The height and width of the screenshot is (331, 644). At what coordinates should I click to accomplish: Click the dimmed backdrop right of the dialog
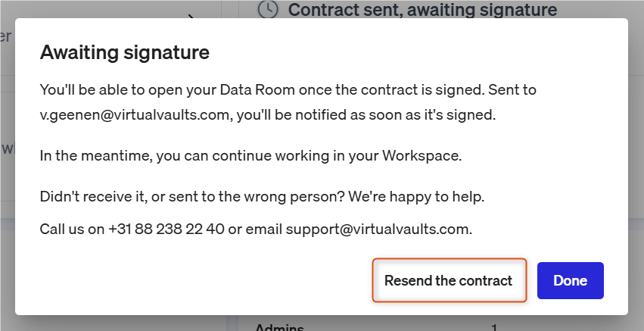(636, 164)
